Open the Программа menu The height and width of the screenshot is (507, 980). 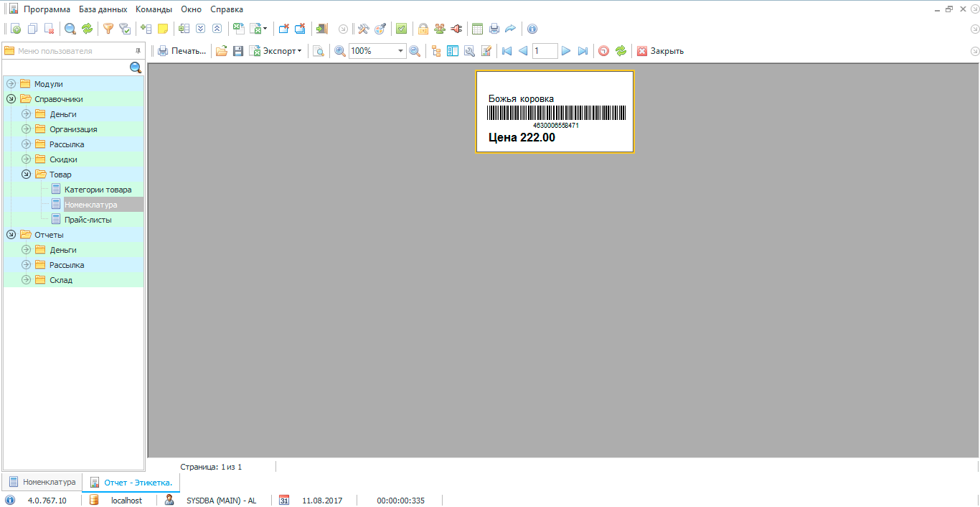click(x=47, y=9)
